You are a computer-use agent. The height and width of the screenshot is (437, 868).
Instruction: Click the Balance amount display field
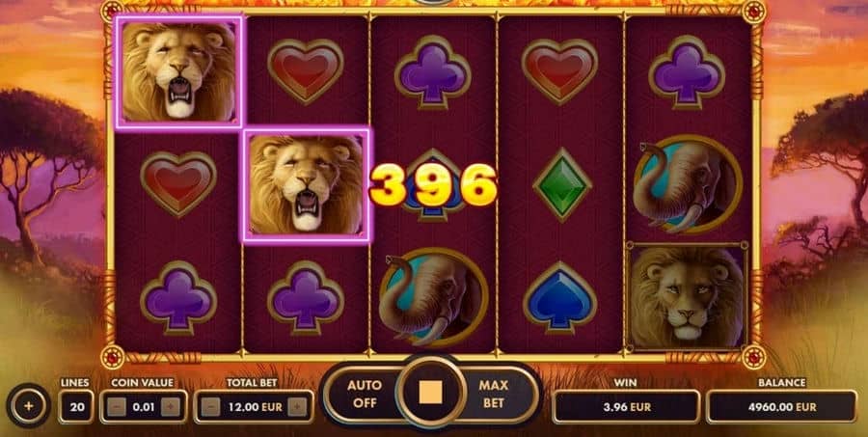[x=781, y=407]
